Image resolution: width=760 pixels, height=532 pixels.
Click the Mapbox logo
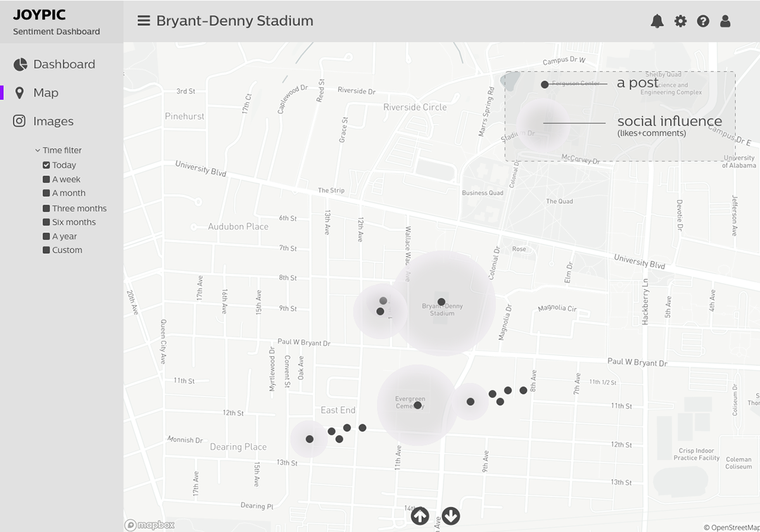pyautogui.click(x=149, y=524)
